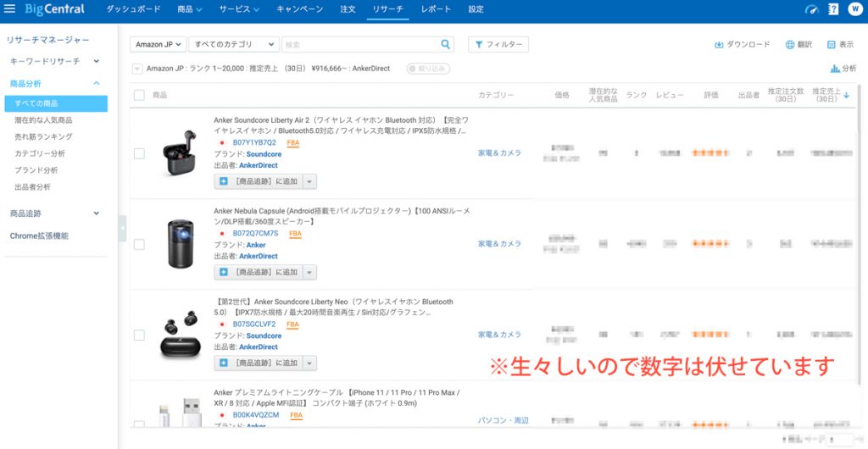The width and height of the screenshot is (868, 449).
Task: Open Liberty Air 2 earbuds product image
Action: [179, 153]
